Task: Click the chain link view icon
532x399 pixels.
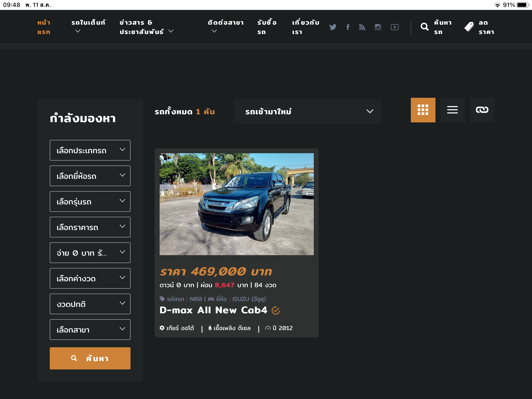Action: click(x=482, y=110)
